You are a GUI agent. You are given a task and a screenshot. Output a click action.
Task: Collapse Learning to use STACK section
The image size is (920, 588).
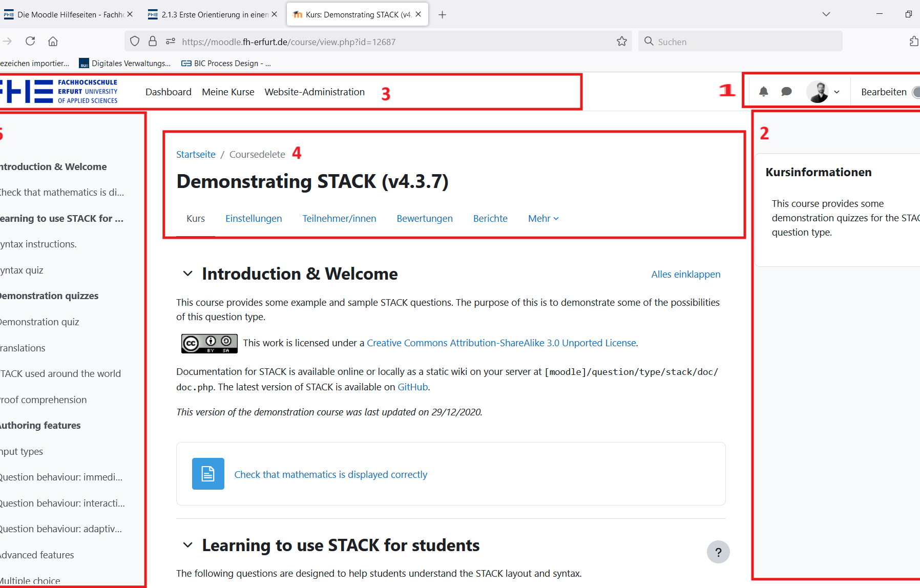point(188,545)
